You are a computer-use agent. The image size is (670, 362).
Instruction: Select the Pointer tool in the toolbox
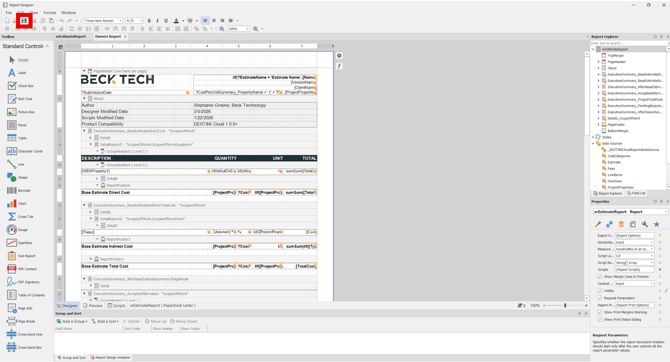click(19, 60)
